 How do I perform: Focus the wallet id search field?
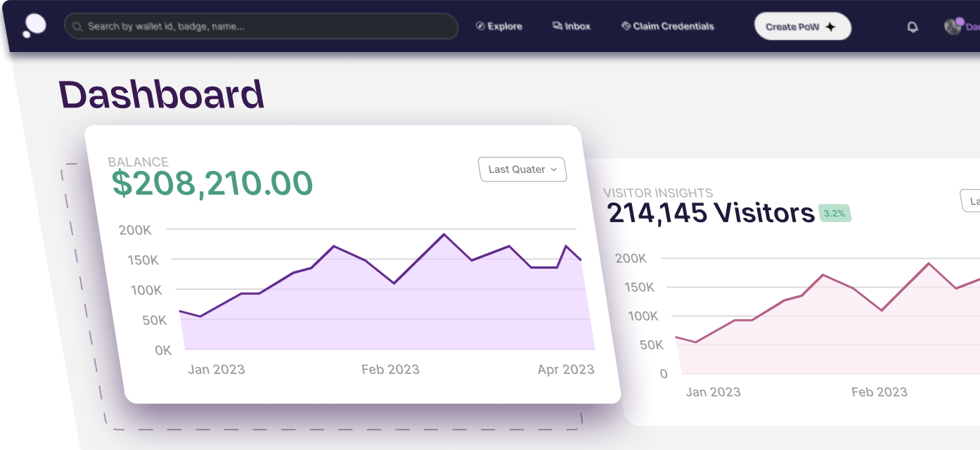coord(267,27)
